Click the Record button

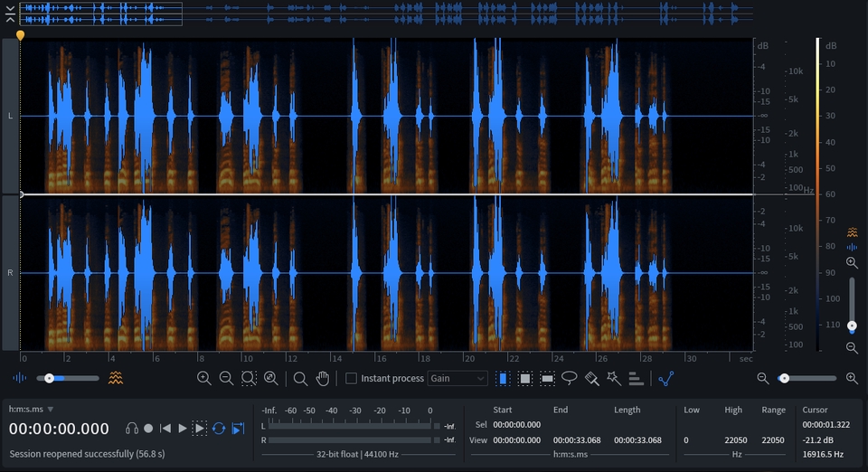click(148, 429)
